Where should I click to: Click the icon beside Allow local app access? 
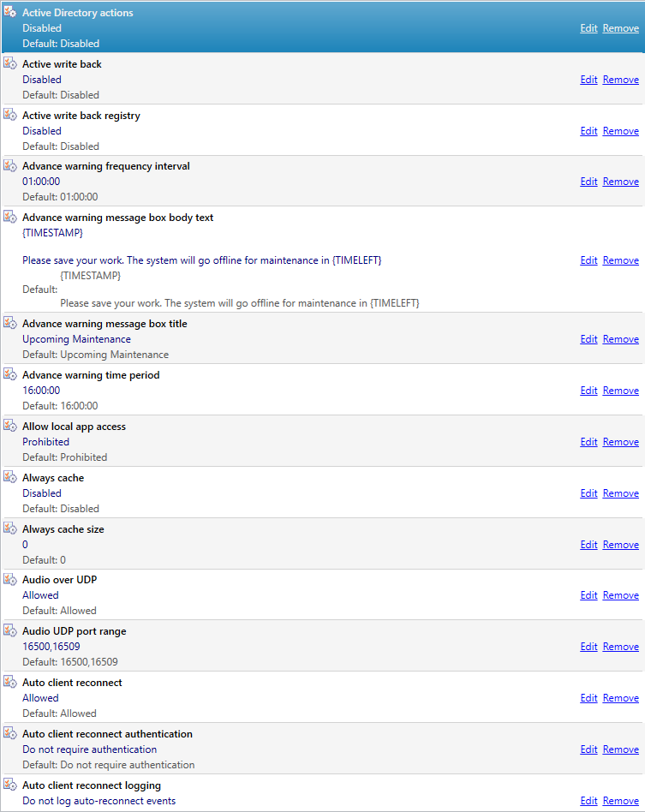point(11,427)
